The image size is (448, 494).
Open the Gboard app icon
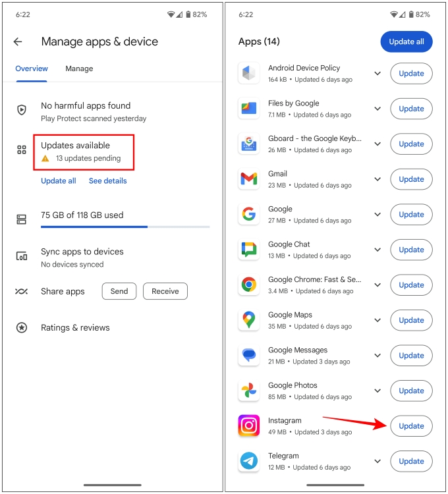(x=249, y=144)
